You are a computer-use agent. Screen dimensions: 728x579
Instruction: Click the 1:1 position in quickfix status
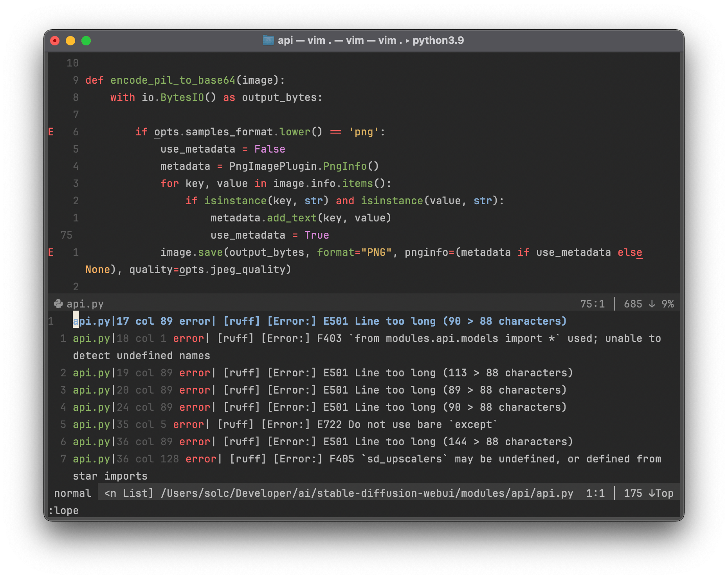click(595, 493)
